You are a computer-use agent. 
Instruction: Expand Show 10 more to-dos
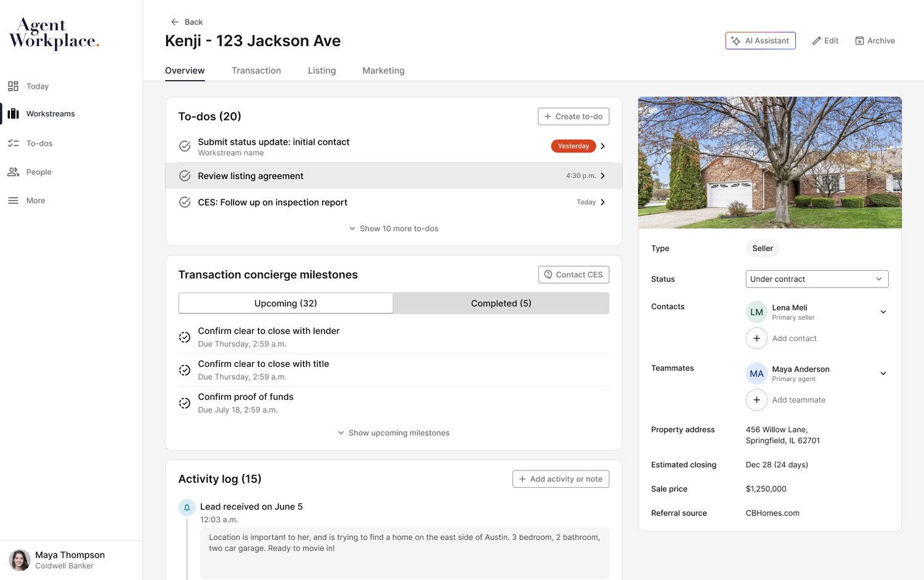394,228
